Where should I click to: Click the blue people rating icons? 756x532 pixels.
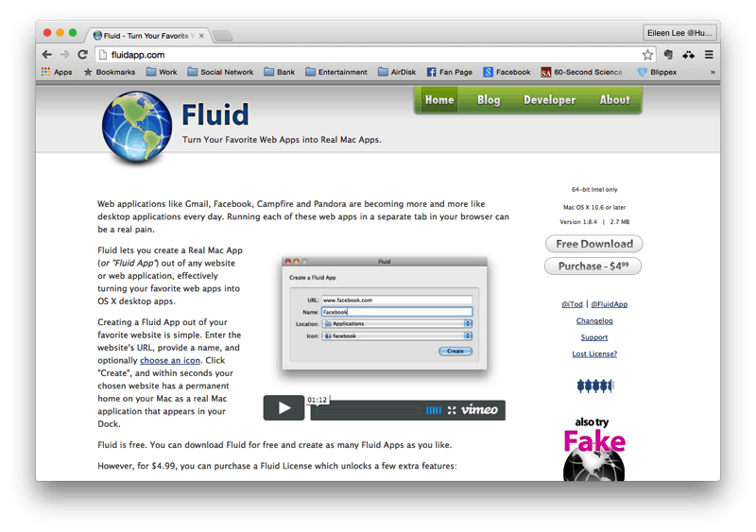(x=595, y=386)
